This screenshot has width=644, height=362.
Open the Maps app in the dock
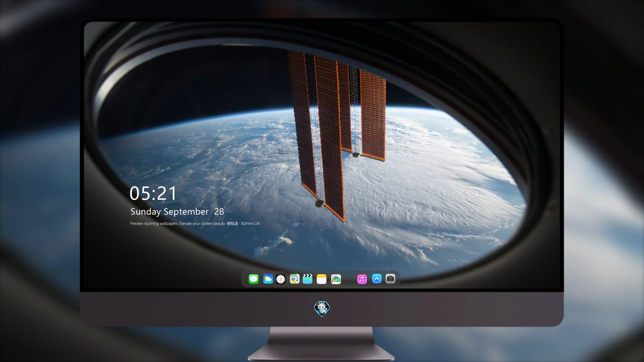click(294, 279)
